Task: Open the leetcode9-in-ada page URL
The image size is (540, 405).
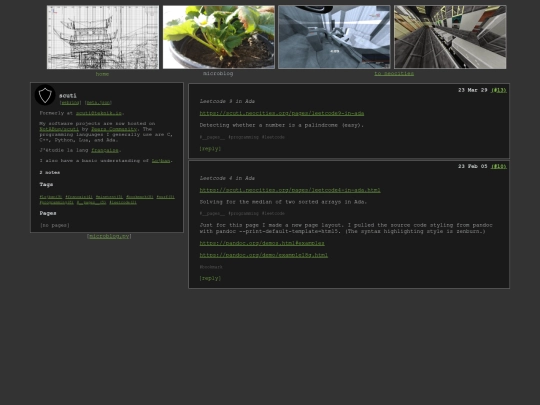Action: [282, 113]
